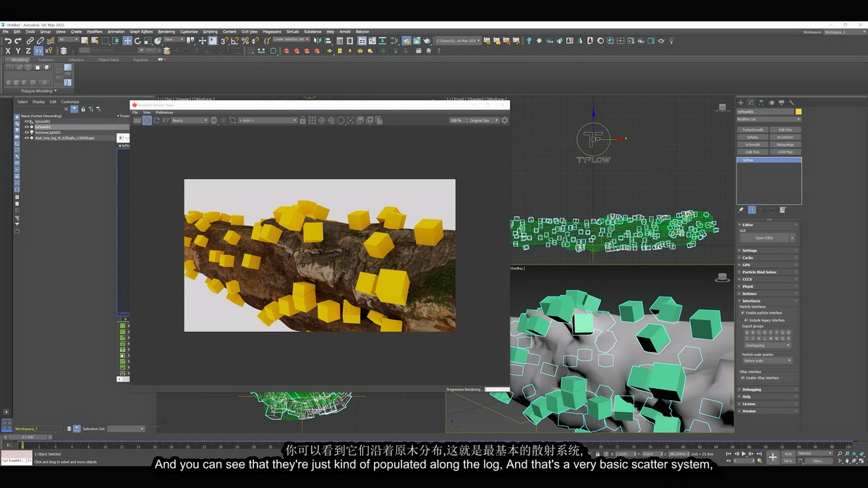Activate the XY plane constraint
Viewport: 868px width, 488px height.
tap(38, 51)
